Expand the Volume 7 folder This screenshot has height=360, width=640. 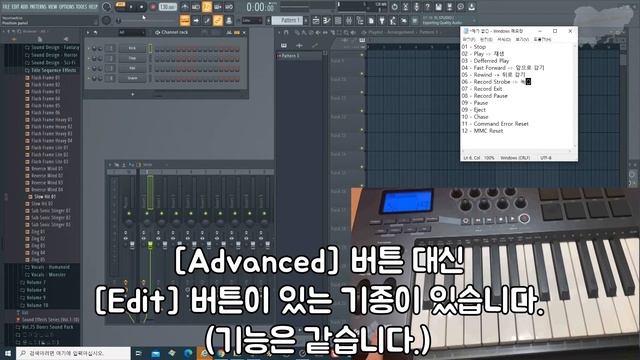pyautogui.click(x=34, y=282)
